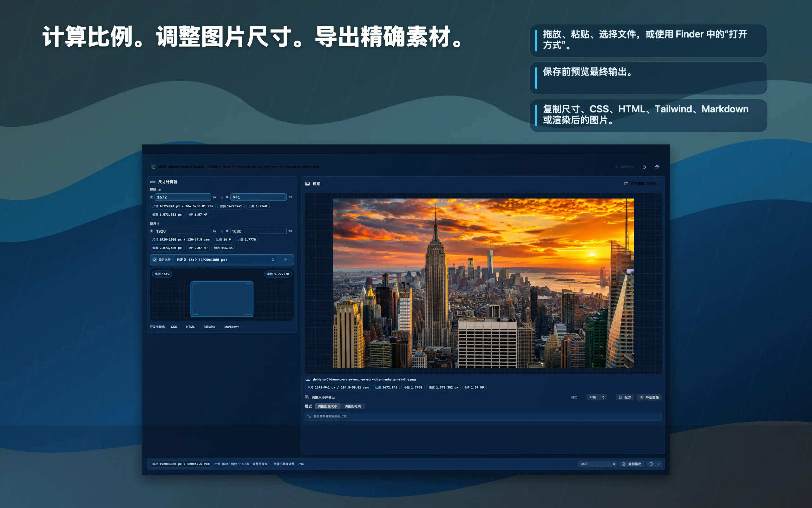The height and width of the screenshot is (508, 812).
Task: Click the original height field showing 941
Action: coord(259,197)
